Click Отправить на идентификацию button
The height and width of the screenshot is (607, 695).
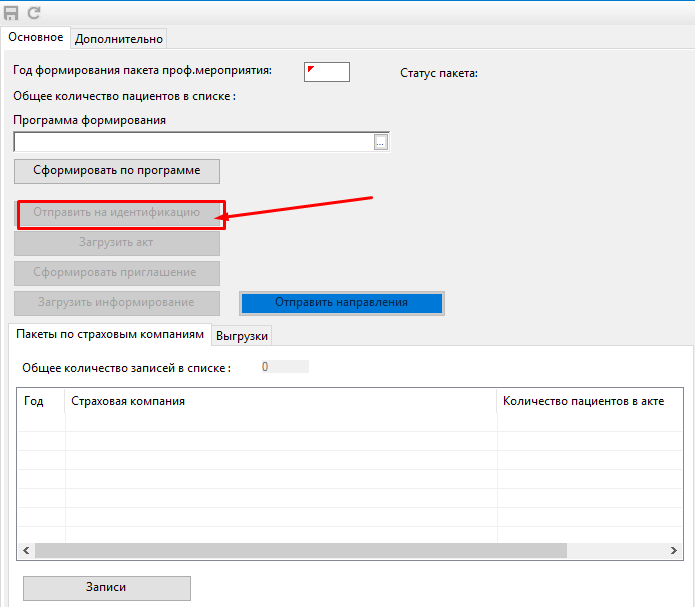117,213
